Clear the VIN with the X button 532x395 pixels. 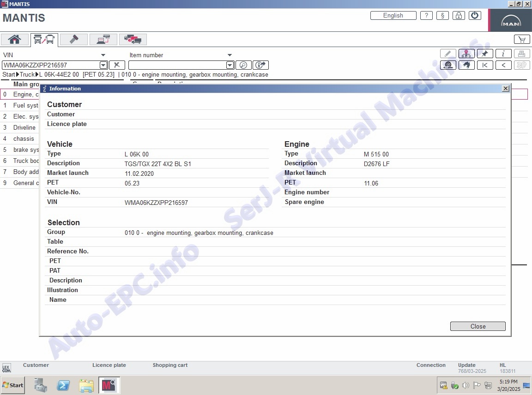[117, 65]
